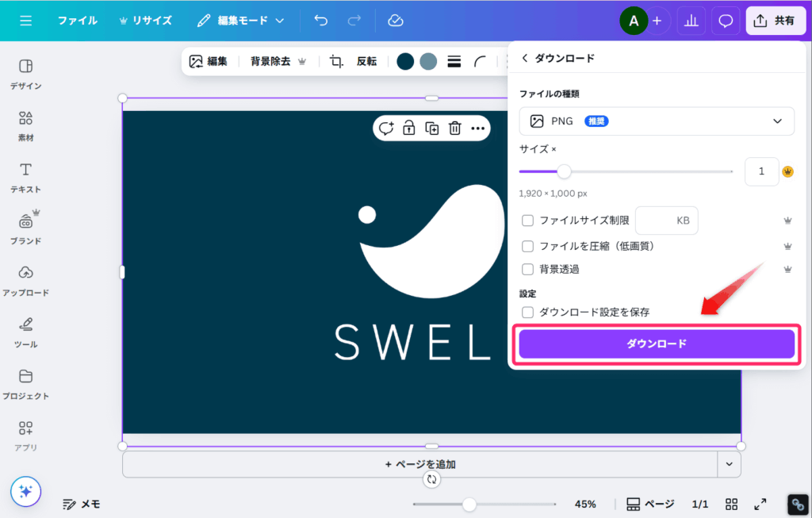Click 背景除去 background remover
This screenshot has width=812, height=518.
point(278,62)
